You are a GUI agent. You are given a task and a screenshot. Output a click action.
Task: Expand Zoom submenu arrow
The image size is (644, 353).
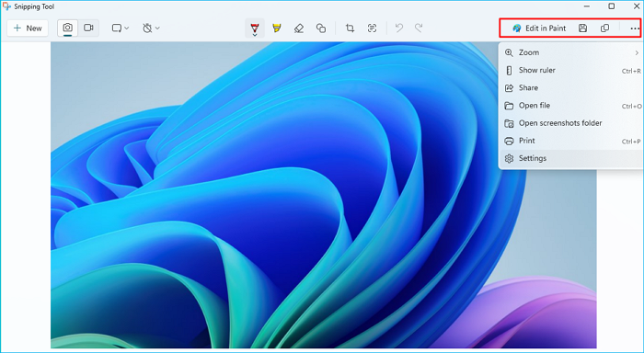point(637,52)
